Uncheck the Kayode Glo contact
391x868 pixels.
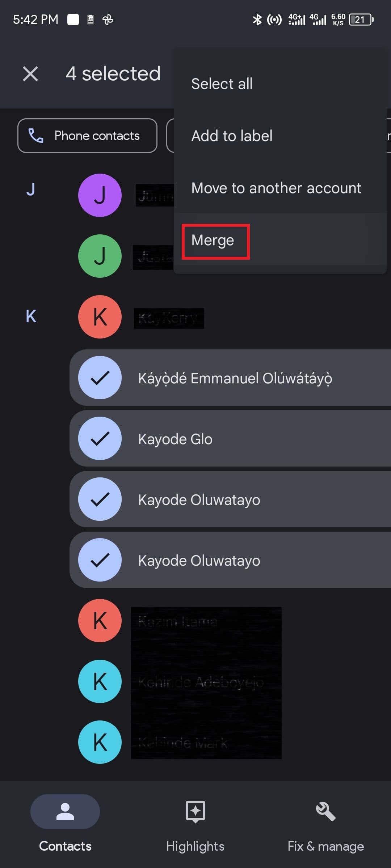coord(100,438)
